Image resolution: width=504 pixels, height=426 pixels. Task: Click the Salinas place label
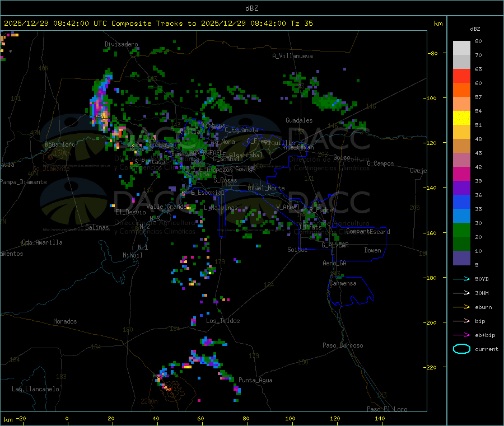pyautogui.click(x=97, y=227)
